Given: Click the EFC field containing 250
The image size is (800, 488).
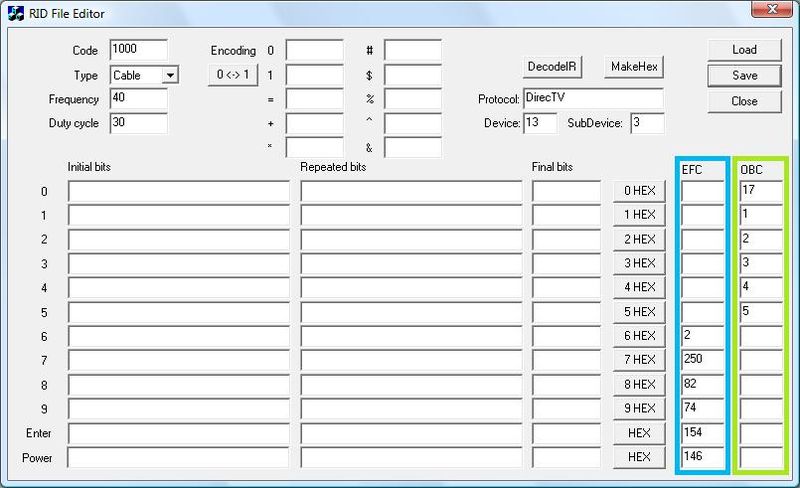Looking at the screenshot, I should coord(701,360).
